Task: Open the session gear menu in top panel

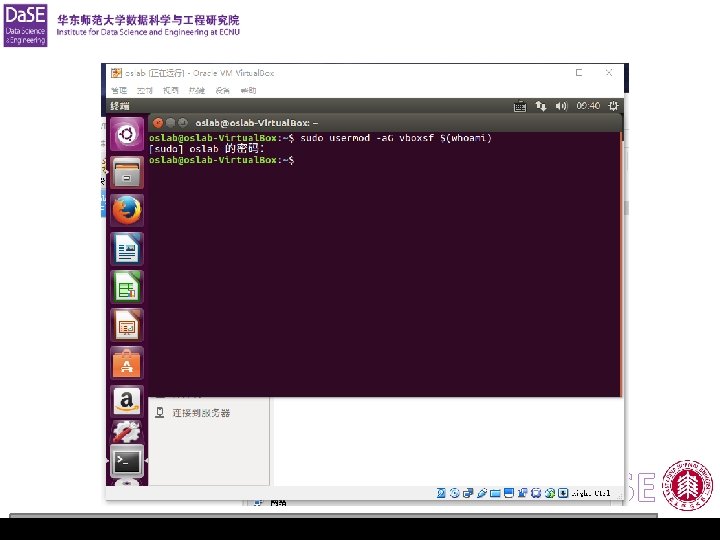Action: click(613, 106)
